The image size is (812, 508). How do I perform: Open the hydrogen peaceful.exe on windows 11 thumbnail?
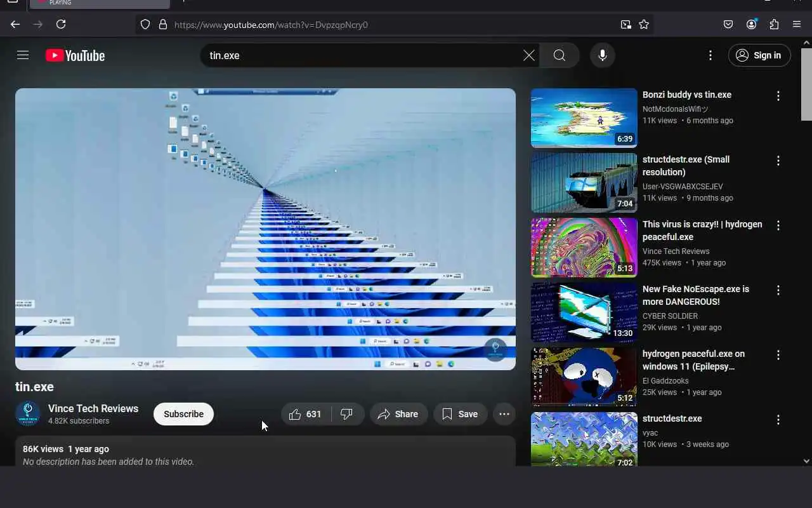[584, 377]
